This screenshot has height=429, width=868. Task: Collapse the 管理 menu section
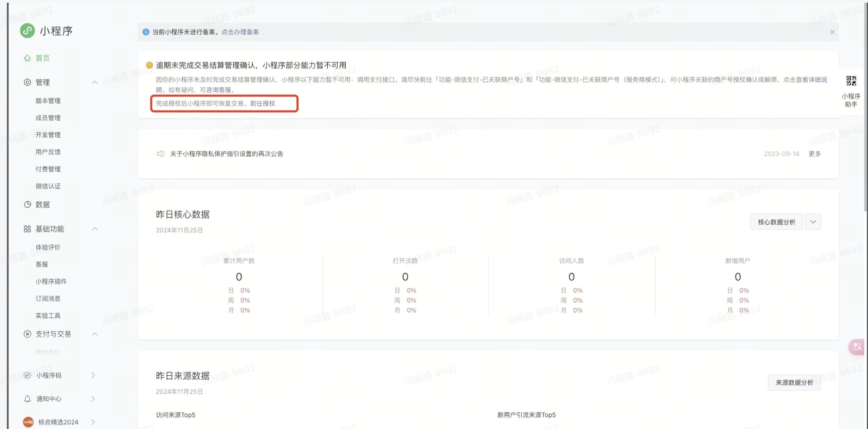coord(95,82)
